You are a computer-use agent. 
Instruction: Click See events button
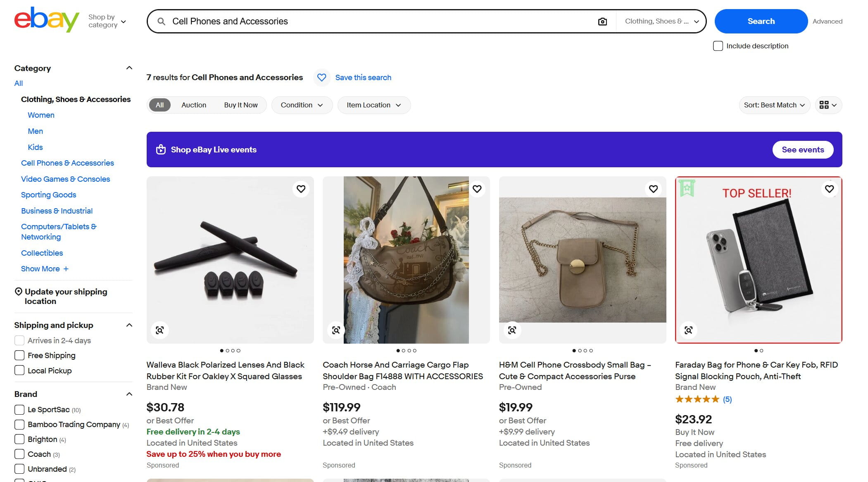803,150
